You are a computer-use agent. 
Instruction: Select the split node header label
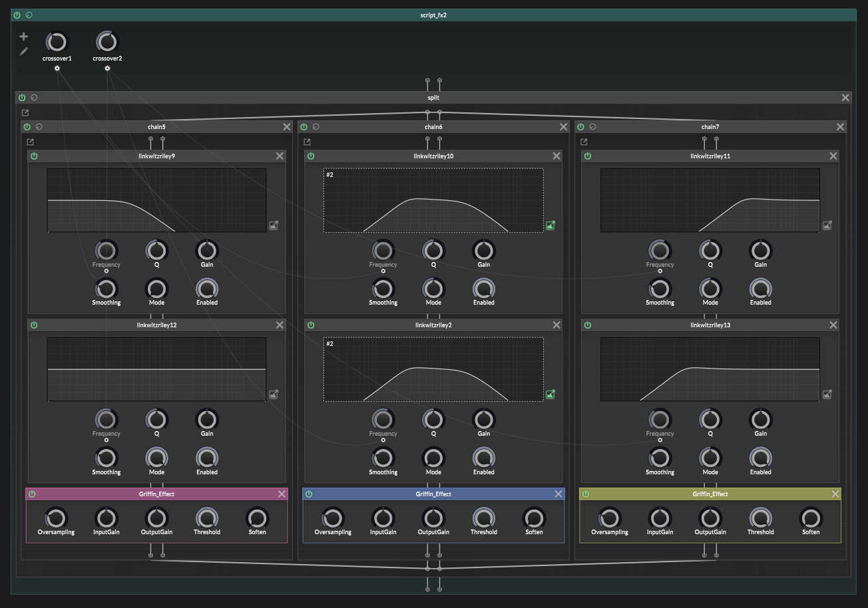click(x=433, y=98)
